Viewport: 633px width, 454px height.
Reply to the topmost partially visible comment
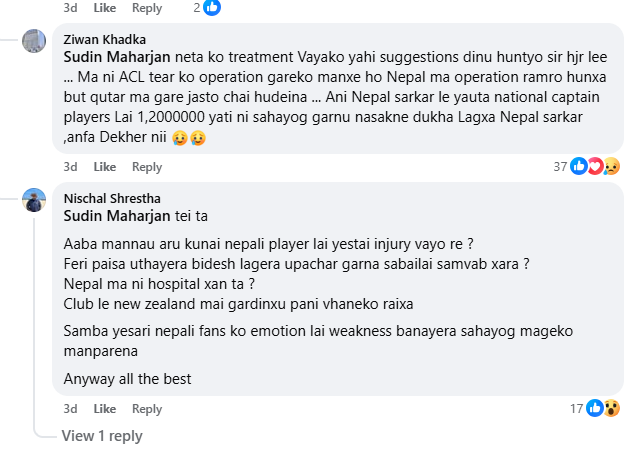pos(147,8)
